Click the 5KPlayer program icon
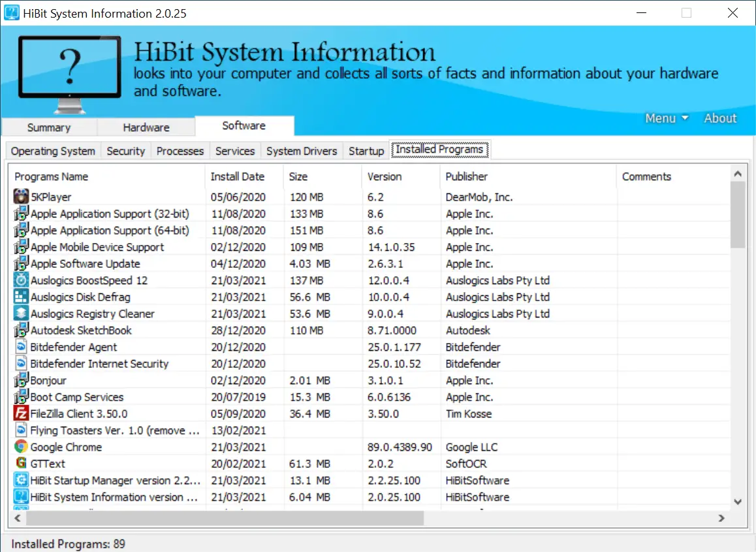The image size is (756, 552). click(x=21, y=197)
